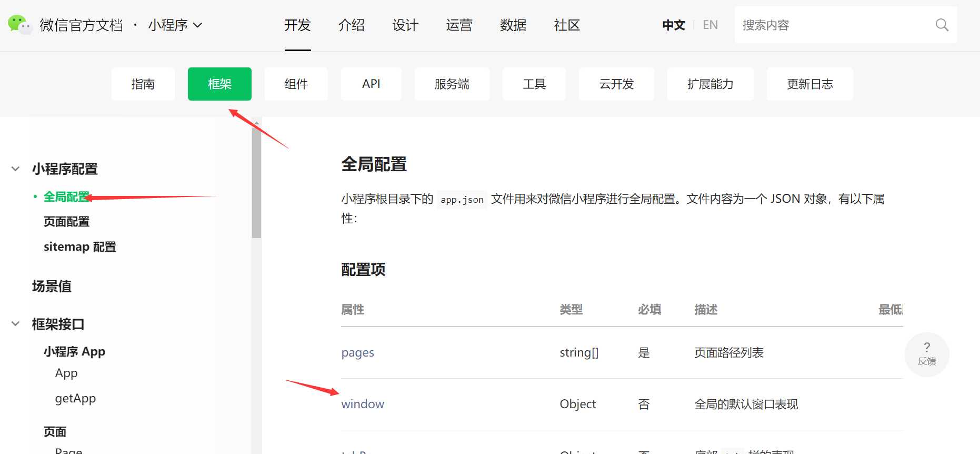980x454 pixels.
Task: Click the 是 required cell for pages
Action: [644, 352]
